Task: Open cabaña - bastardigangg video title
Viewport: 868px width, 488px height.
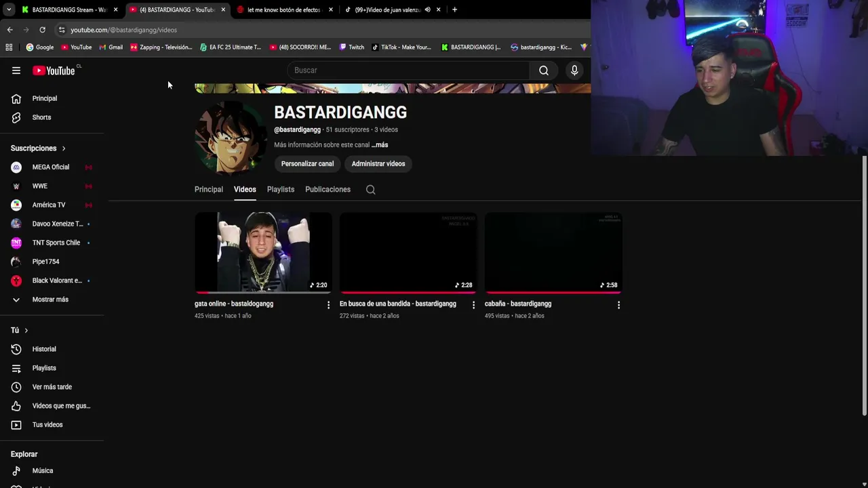Action: click(x=518, y=304)
